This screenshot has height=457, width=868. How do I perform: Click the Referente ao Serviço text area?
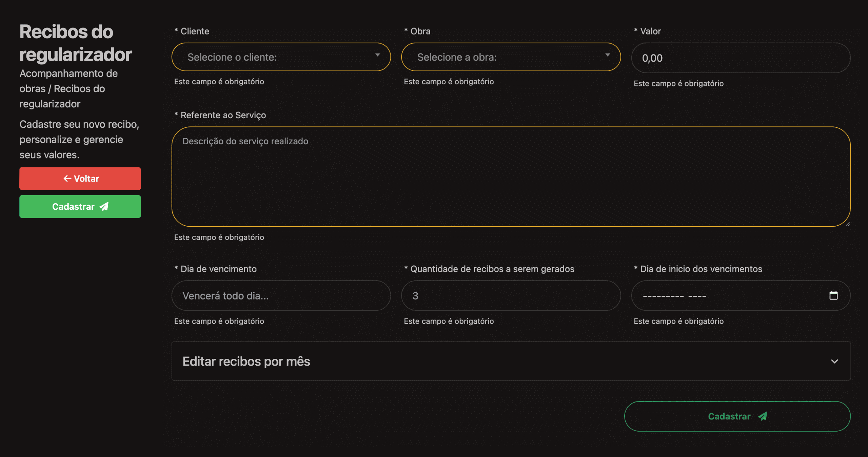[511, 176]
